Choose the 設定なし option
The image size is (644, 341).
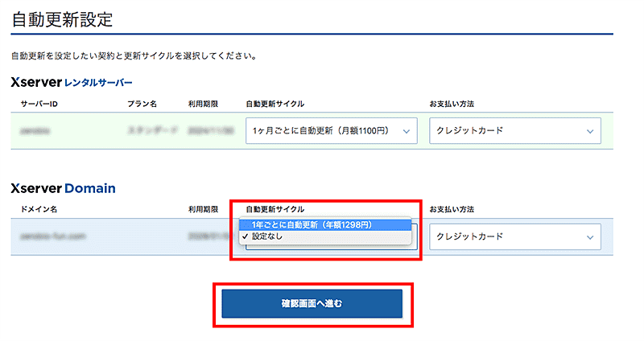pos(325,236)
